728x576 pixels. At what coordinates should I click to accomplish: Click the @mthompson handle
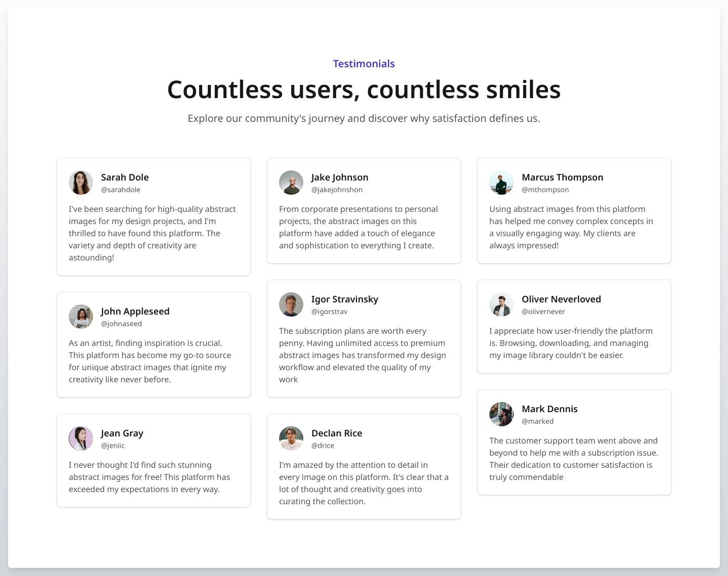(545, 190)
